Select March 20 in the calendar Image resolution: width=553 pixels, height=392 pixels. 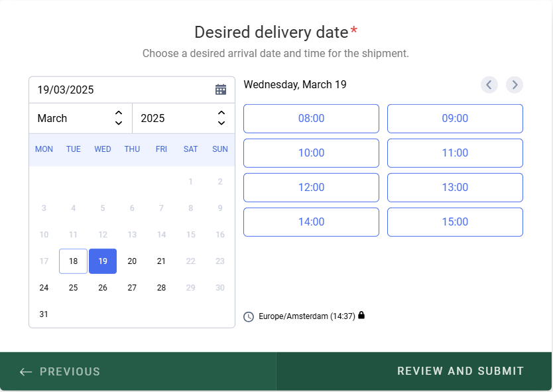pos(132,261)
